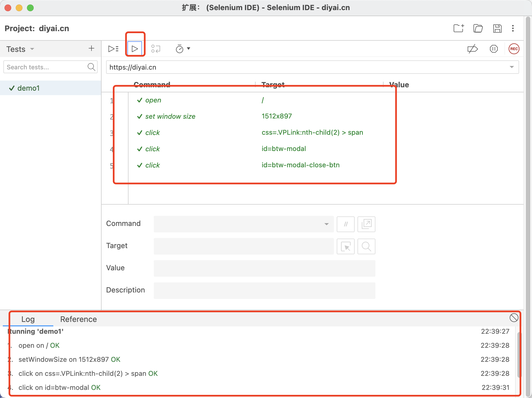
Task: Toggle disable breakpoints icon
Action: [x=473, y=49]
